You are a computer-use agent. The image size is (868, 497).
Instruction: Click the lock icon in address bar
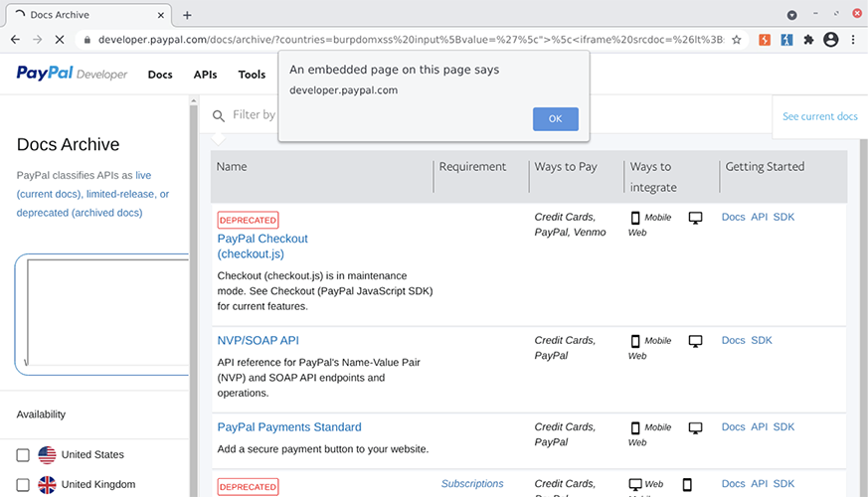pyautogui.click(x=87, y=40)
